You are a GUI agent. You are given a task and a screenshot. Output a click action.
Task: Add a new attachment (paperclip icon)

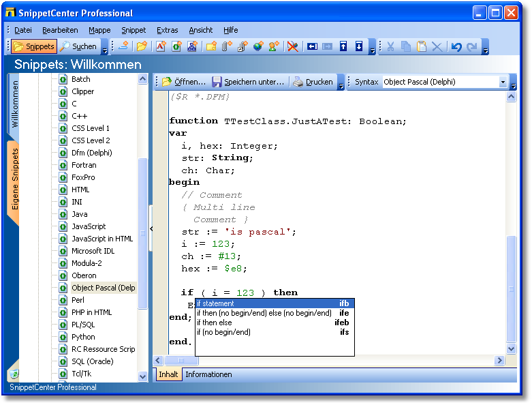[x=227, y=46]
